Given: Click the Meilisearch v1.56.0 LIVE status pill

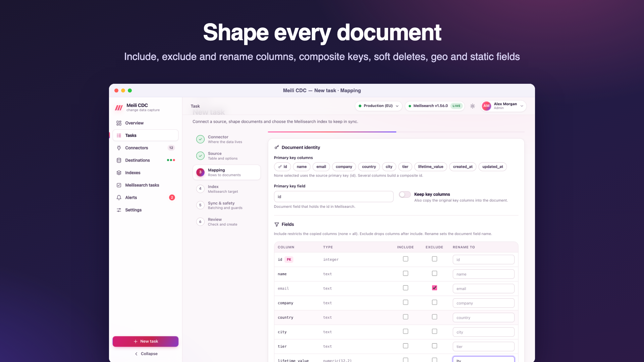Looking at the screenshot, I should [435, 106].
